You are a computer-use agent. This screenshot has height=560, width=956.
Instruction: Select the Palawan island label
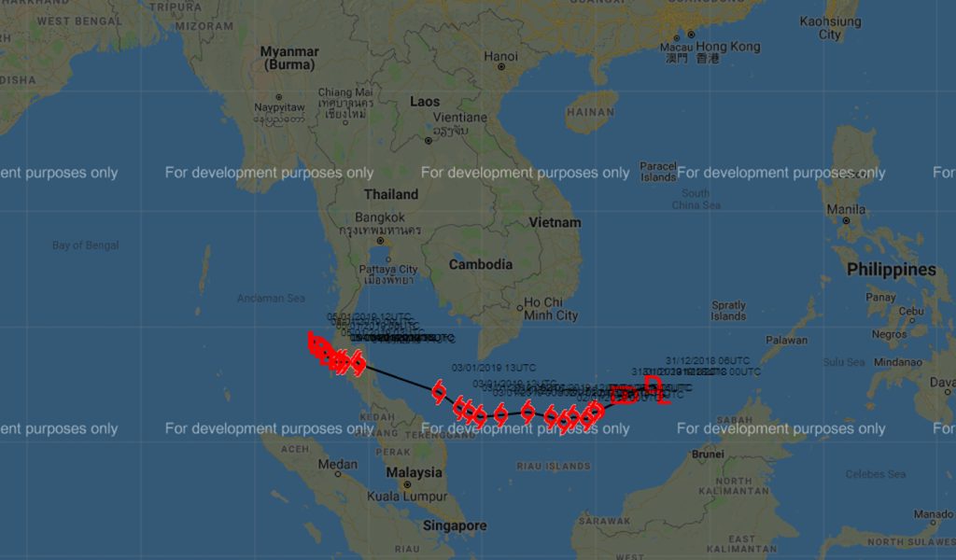786,341
